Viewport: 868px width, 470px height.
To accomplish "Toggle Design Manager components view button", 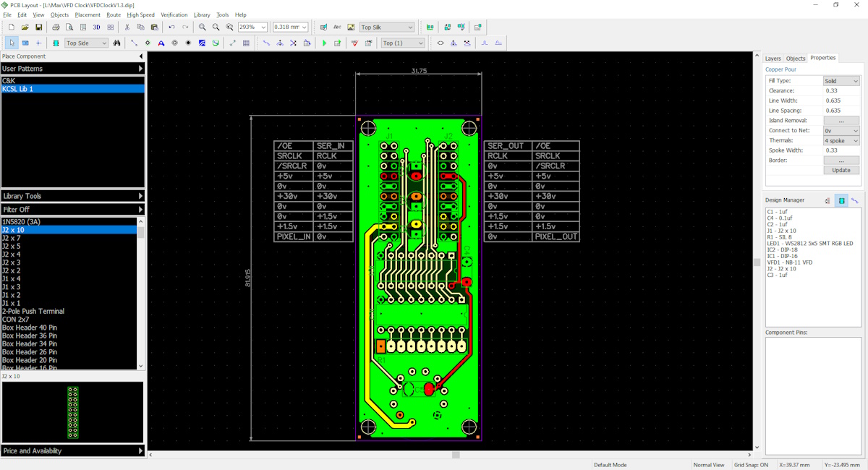I will coord(841,200).
